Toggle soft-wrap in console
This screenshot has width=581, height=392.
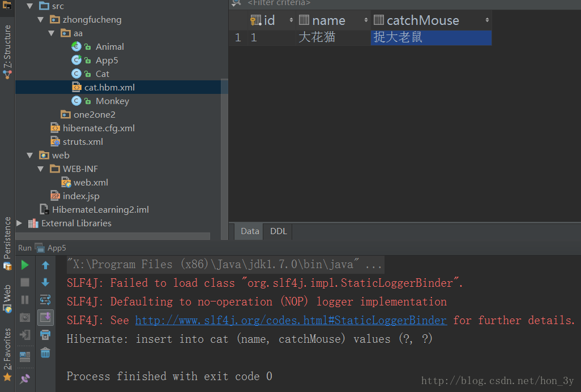(x=45, y=300)
